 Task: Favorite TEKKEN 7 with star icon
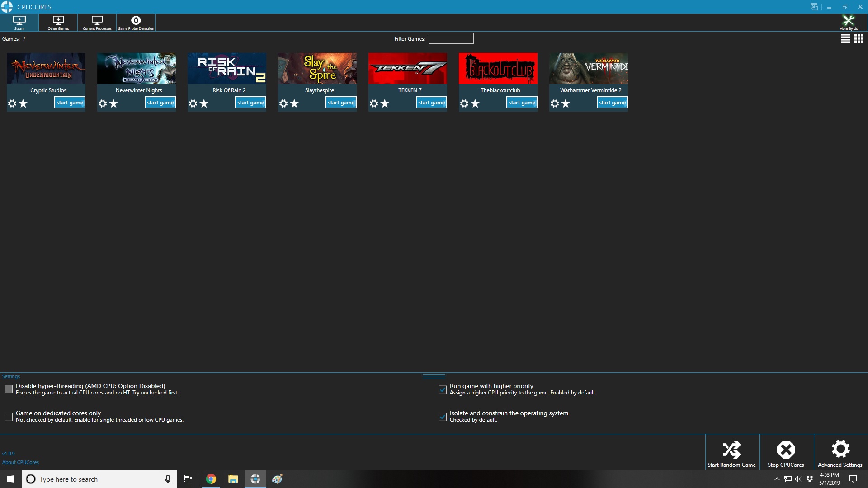[385, 103]
